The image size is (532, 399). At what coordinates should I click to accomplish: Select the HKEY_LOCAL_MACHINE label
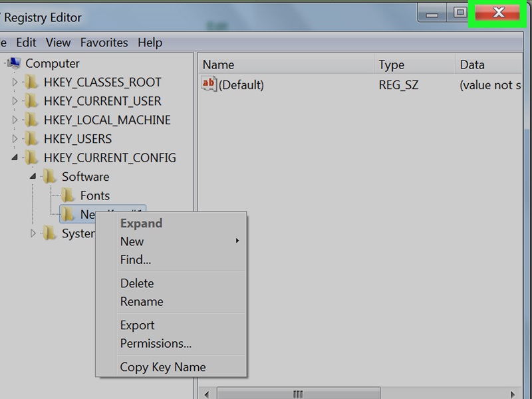[107, 120]
